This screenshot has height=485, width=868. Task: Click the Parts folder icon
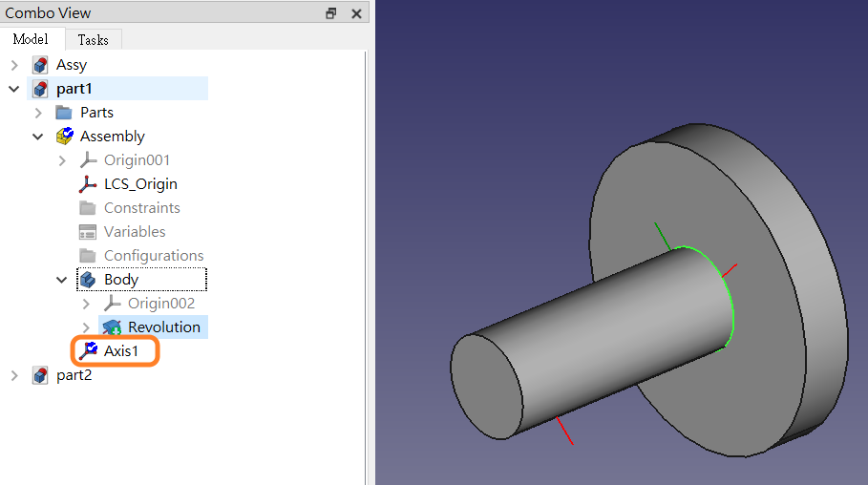(64, 113)
